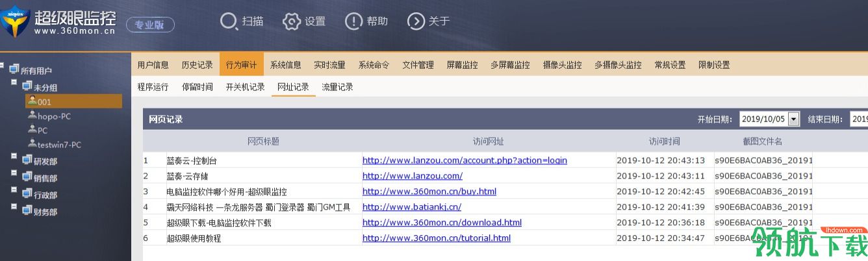Image resolution: width=868 pixels, height=261 pixels.
Task: Select testwin7-PC in the user tree
Action: tap(59, 145)
